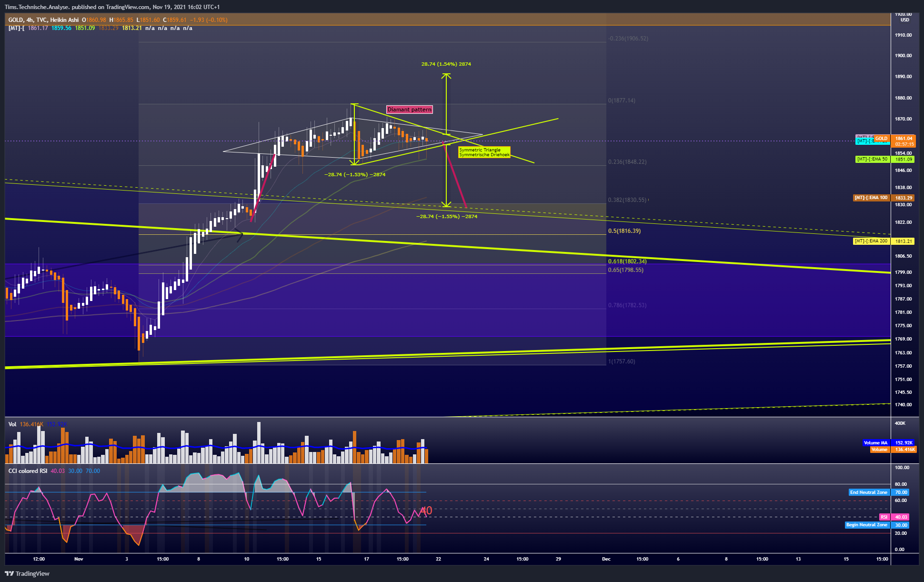
Task: Click the EMA 50 price label
Action: (x=885, y=159)
